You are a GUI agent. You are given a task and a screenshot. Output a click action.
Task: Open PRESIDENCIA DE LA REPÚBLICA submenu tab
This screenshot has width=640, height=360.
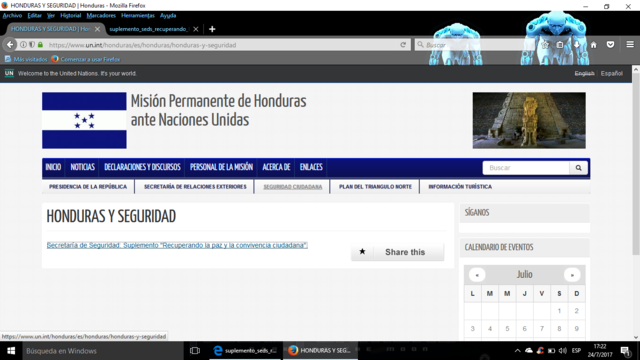[88, 187]
